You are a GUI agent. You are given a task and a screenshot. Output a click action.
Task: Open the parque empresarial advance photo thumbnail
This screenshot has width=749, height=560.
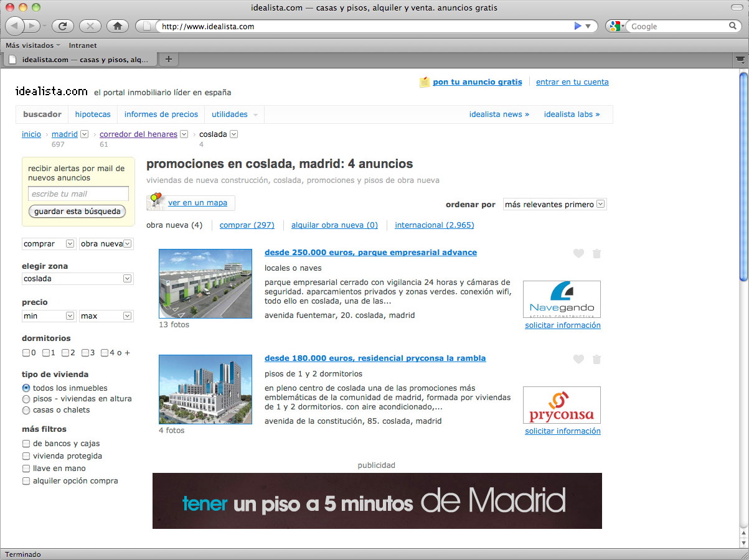pyautogui.click(x=205, y=284)
